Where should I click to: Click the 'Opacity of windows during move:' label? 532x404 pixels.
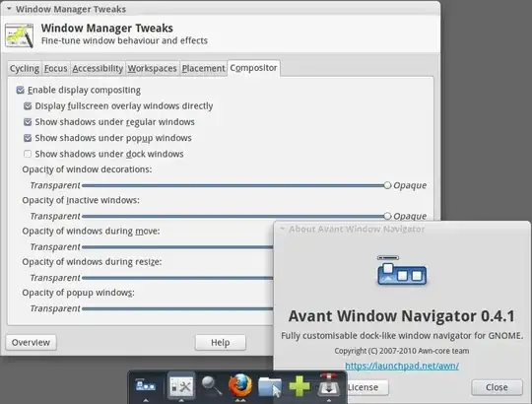pyautogui.click(x=91, y=231)
